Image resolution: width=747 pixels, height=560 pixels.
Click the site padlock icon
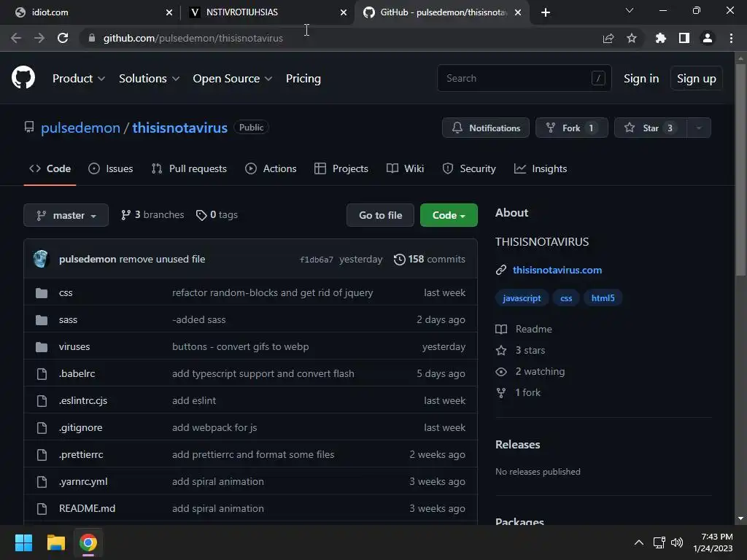pyautogui.click(x=92, y=38)
